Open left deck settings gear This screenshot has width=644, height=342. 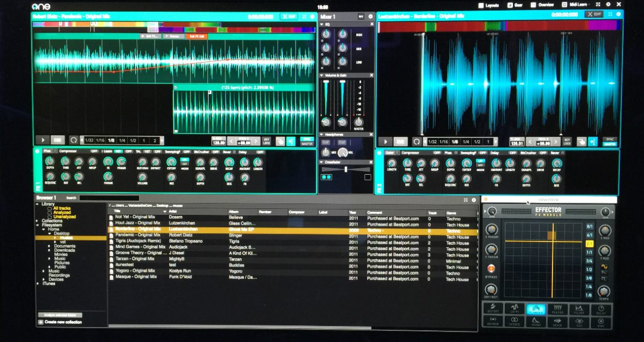[312, 16]
